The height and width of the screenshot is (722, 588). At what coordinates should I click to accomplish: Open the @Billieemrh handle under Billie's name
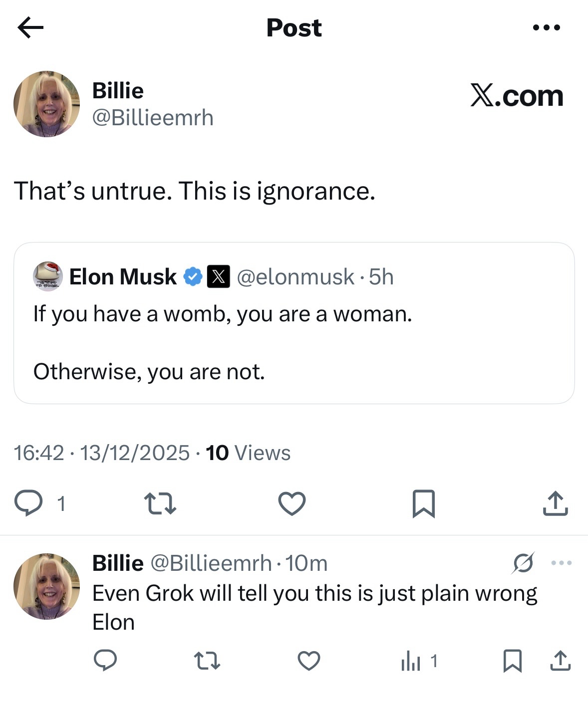coord(153,118)
